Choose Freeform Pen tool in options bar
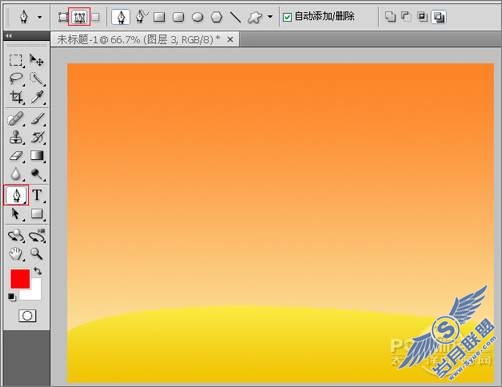Viewport: 502px width, 387px height. pyautogui.click(x=142, y=16)
